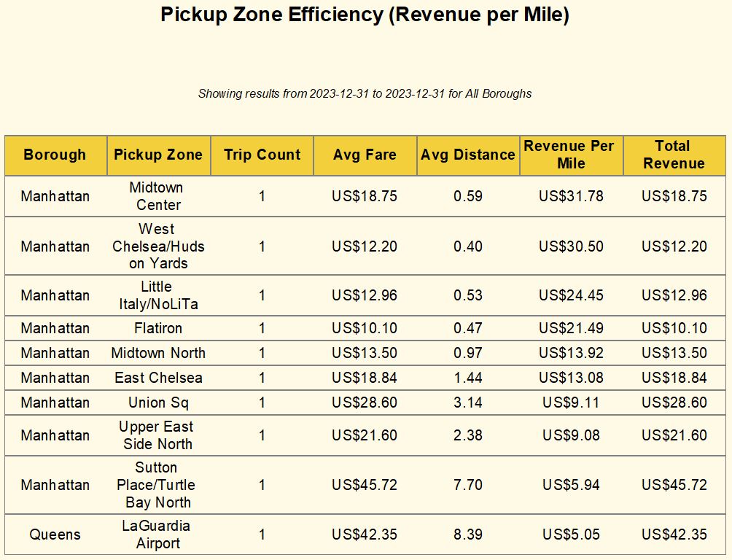Screen dimensions: 732x560
Task: Click the date range results subtitle
Action: (x=365, y=93)
